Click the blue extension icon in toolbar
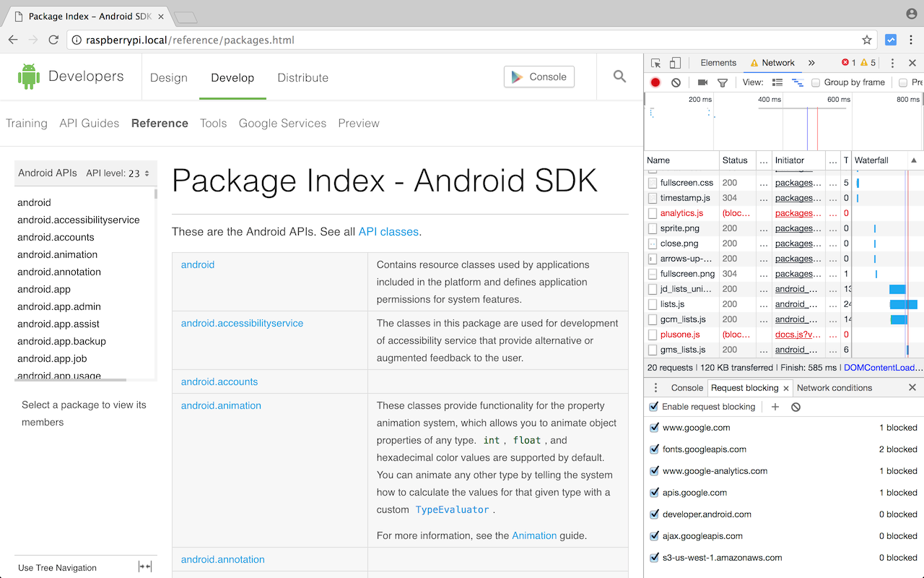 tap(891, 40)
